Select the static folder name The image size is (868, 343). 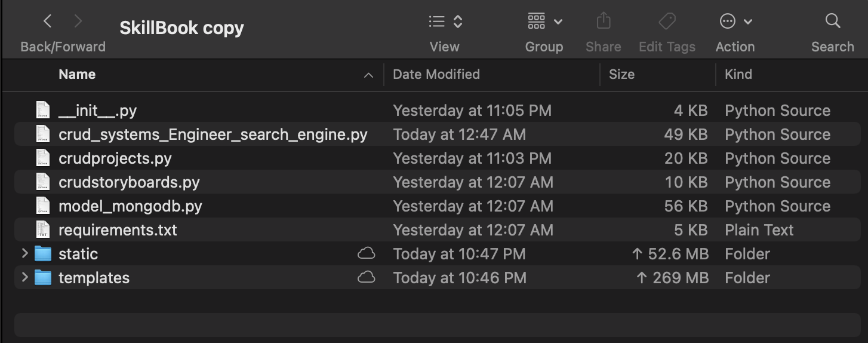[x=78, y=254]
